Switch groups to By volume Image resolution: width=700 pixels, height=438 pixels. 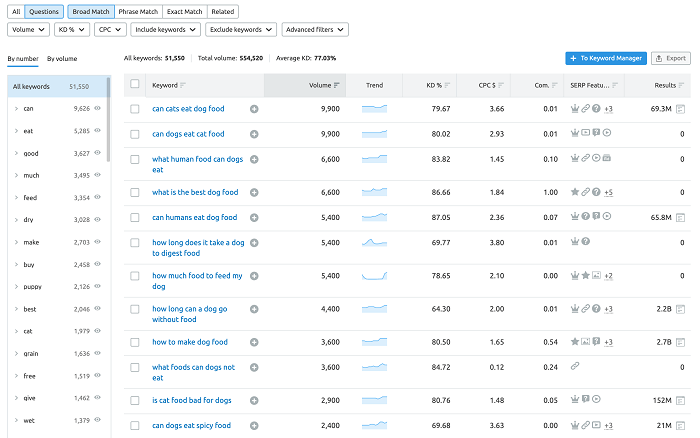click(62, 59)
